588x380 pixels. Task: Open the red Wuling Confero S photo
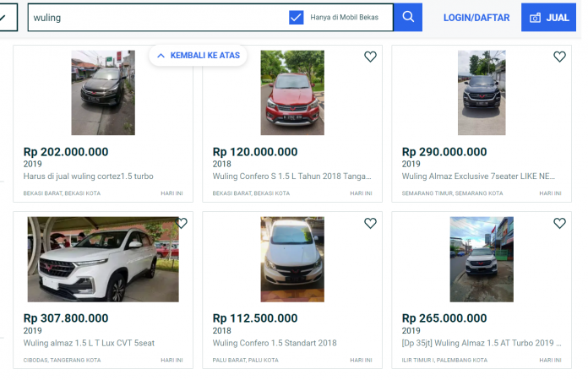pos(292,93)
